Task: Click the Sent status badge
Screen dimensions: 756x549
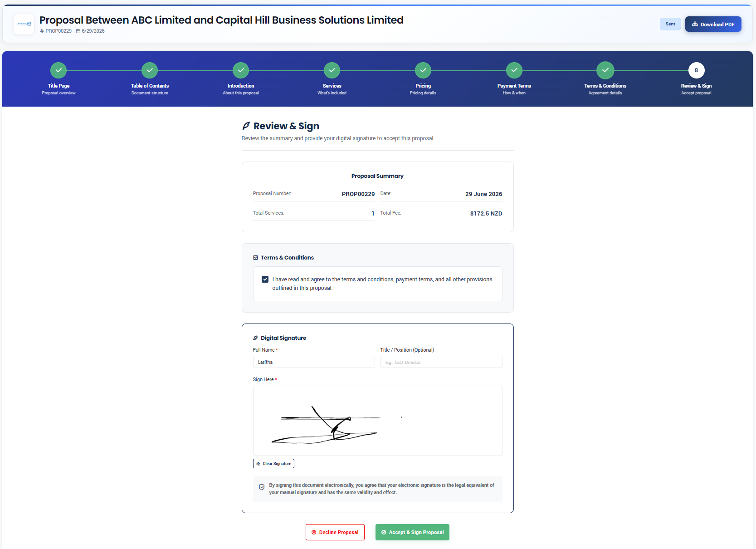Action: point(670,24)
